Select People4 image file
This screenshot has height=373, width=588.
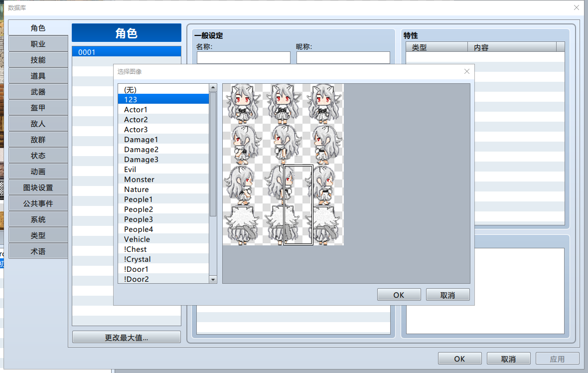coord(163,229)
